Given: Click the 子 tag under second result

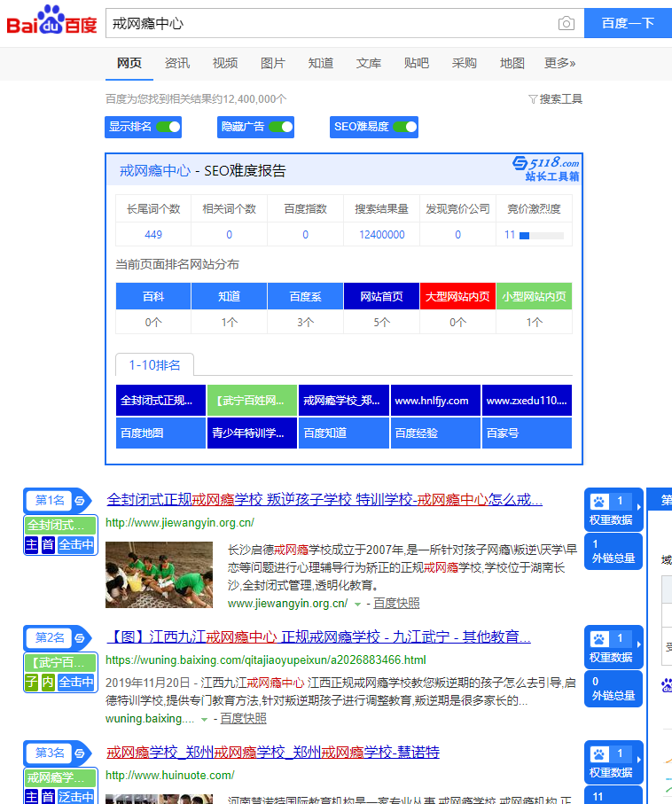Looking at the screenshot, I should 31,682.
